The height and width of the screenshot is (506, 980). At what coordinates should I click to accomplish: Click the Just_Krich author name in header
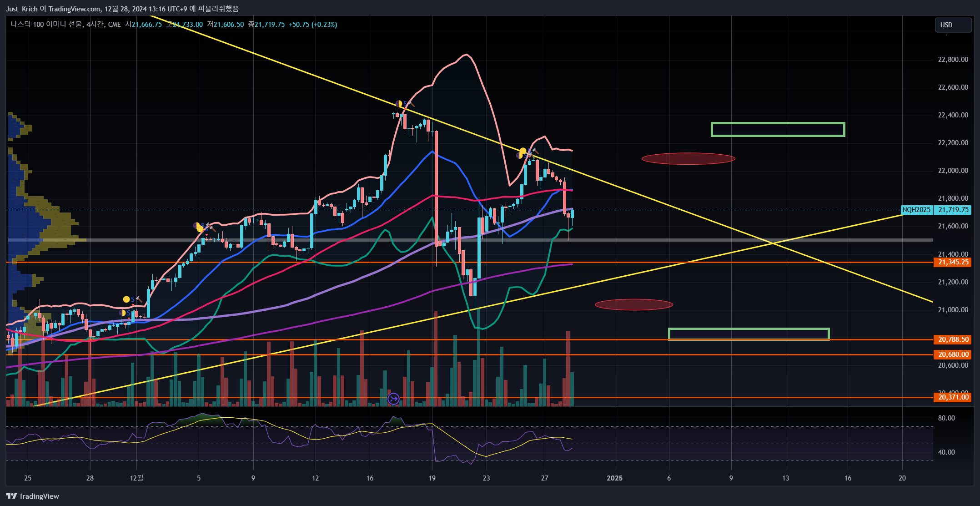(x=21, y=9)
